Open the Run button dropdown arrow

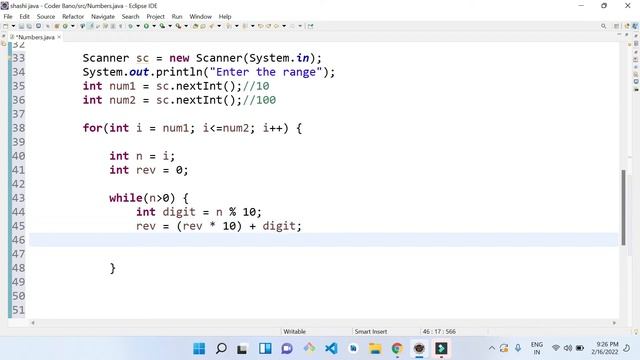tap(154, 26)
